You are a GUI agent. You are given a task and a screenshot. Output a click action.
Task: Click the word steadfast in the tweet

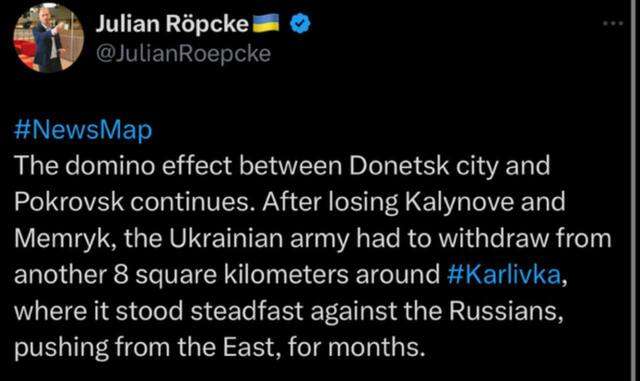point(247,311)
